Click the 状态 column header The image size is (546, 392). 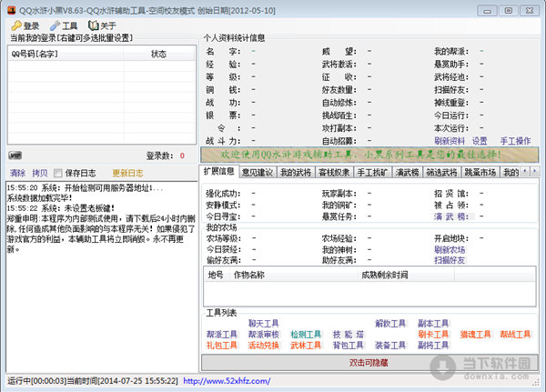tap(158, 54)
